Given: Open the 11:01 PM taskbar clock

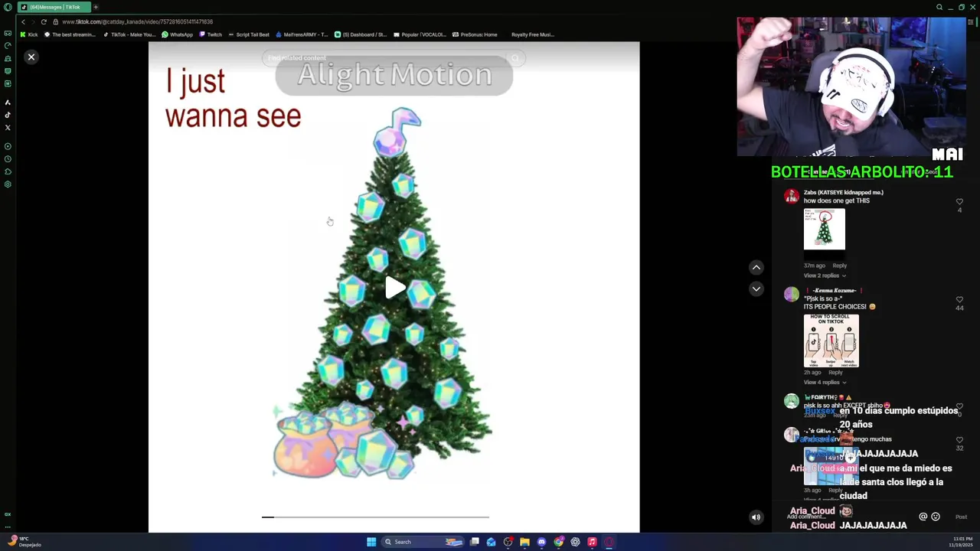Looking at the screenshot, I should tap(961, 542).
